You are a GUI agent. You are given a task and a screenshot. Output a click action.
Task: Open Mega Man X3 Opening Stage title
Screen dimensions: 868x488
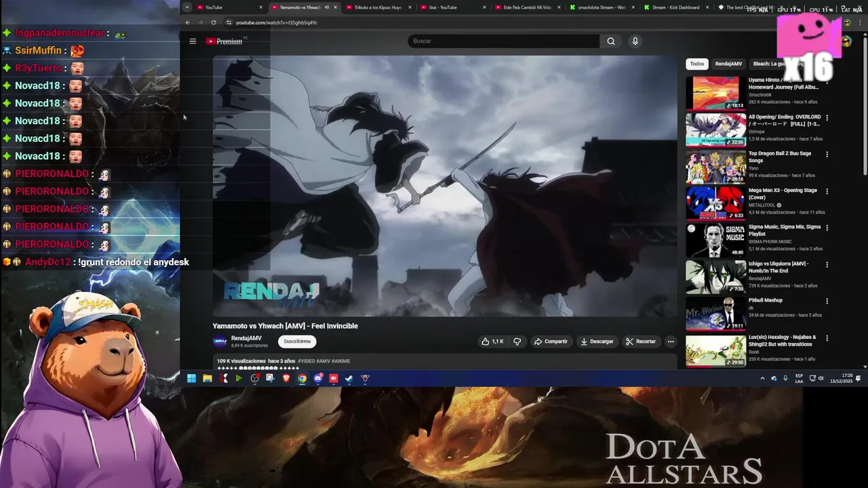pyautogui.click(x=783, y=194)
